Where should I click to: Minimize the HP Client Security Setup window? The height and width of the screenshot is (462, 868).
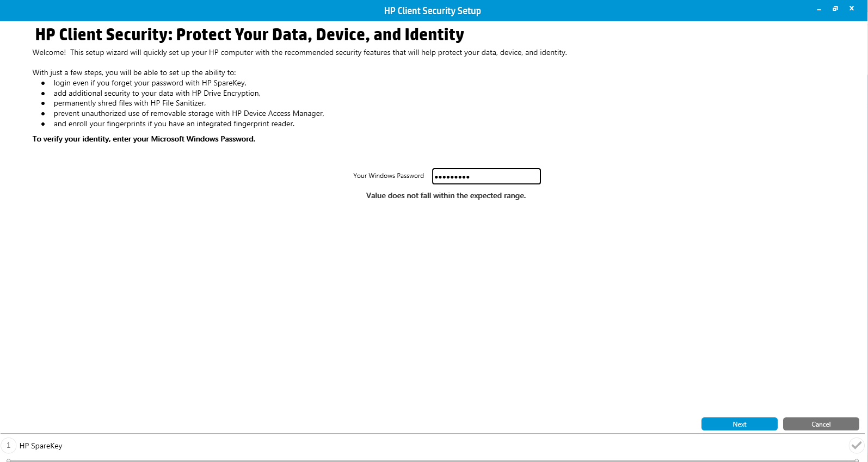click(x=818, y=9)
